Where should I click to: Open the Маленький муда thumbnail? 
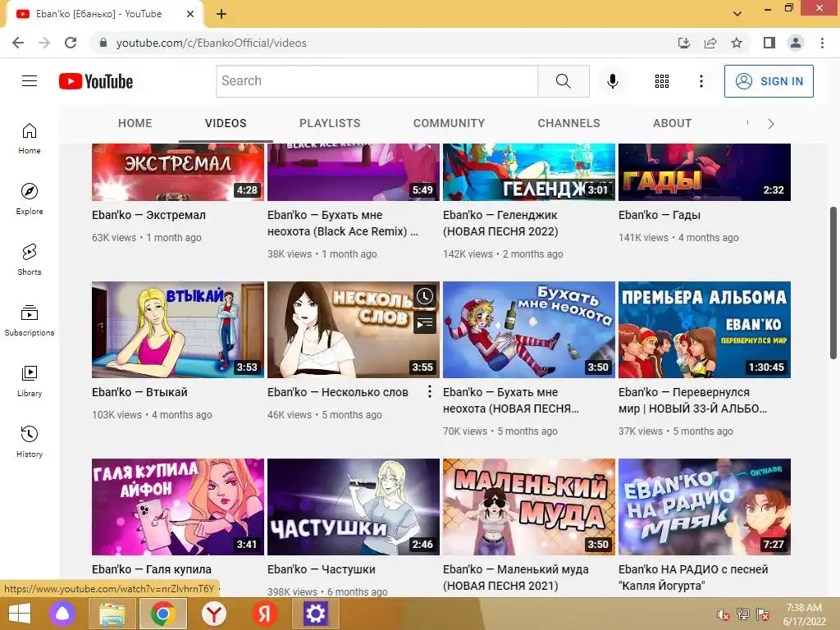529,507
